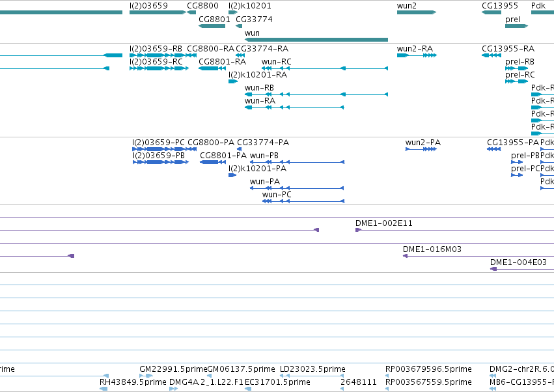The height and width of the screenshot is (392, 554).
Task: Click transcript CG13955-RA label
Action: point(508,49)
